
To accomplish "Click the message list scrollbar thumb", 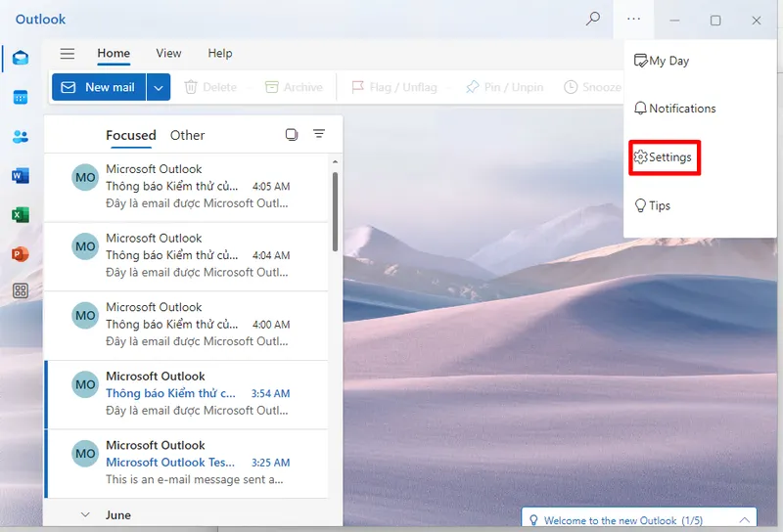I will [335, 211].
